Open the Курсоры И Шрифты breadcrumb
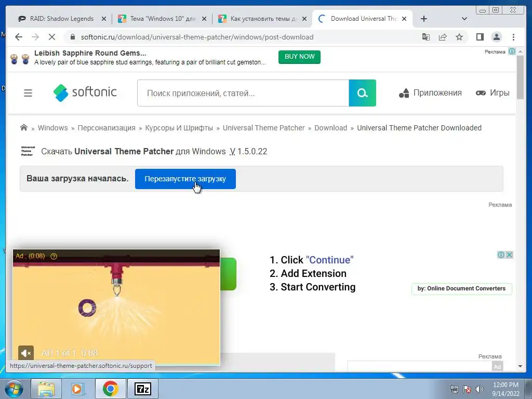 (x=179, y=128)
